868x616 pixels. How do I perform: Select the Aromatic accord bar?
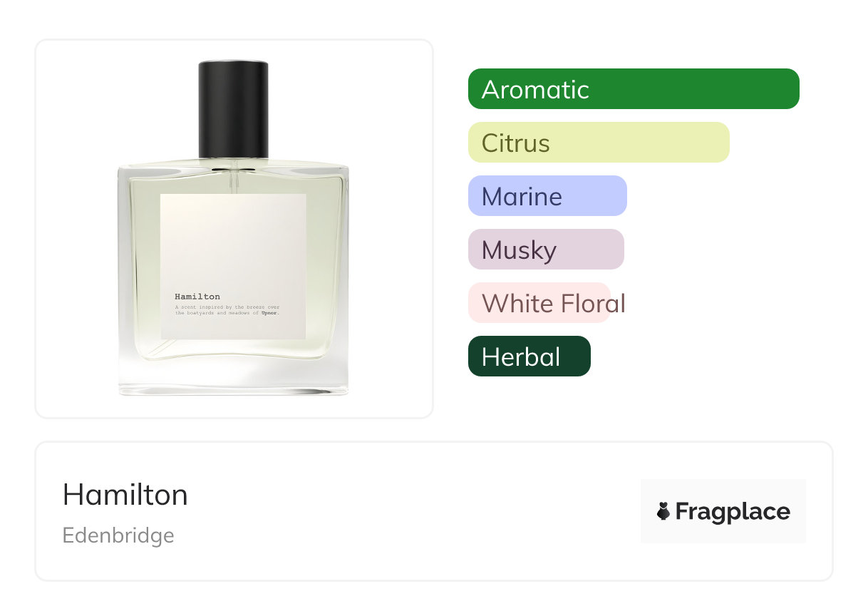pyautogui.click(x=634, y=89)
